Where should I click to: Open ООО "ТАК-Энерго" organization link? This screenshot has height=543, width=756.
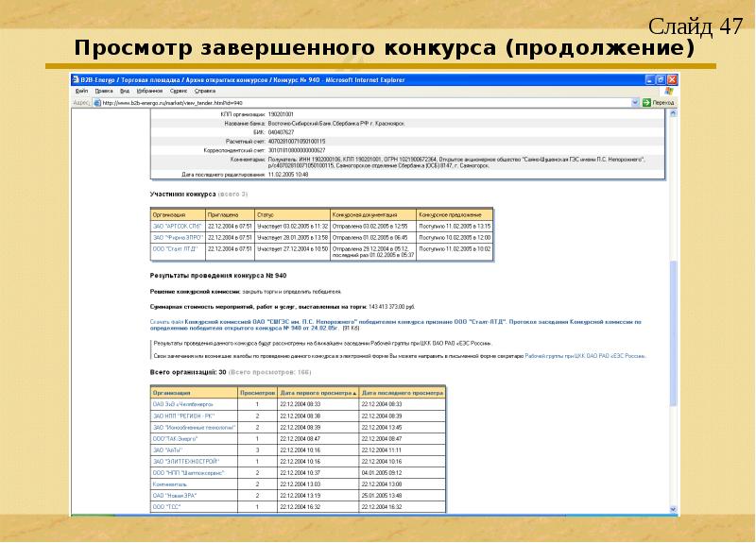pos(175,439)
